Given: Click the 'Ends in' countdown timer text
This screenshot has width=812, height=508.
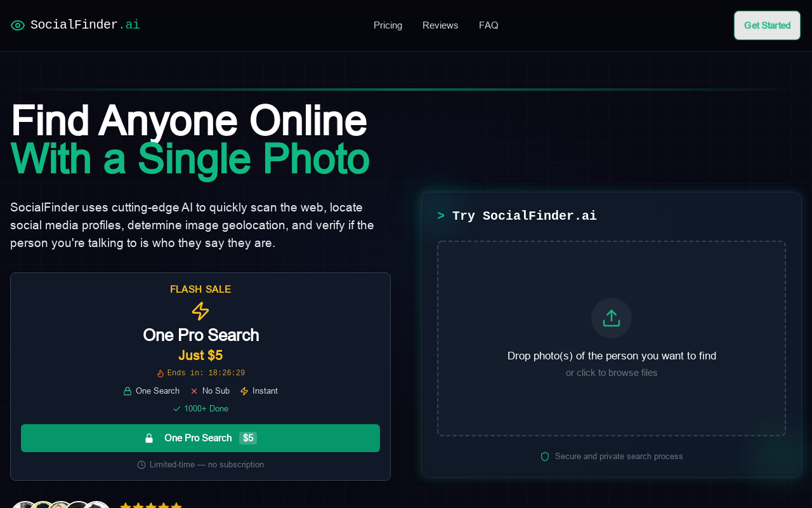Looking at the screenshot, I should point(206,373).
